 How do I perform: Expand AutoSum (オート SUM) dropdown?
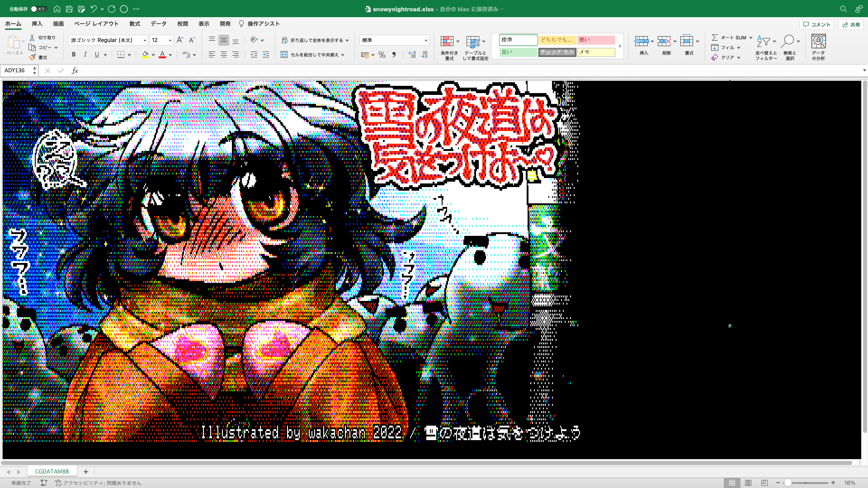point(751,38)
